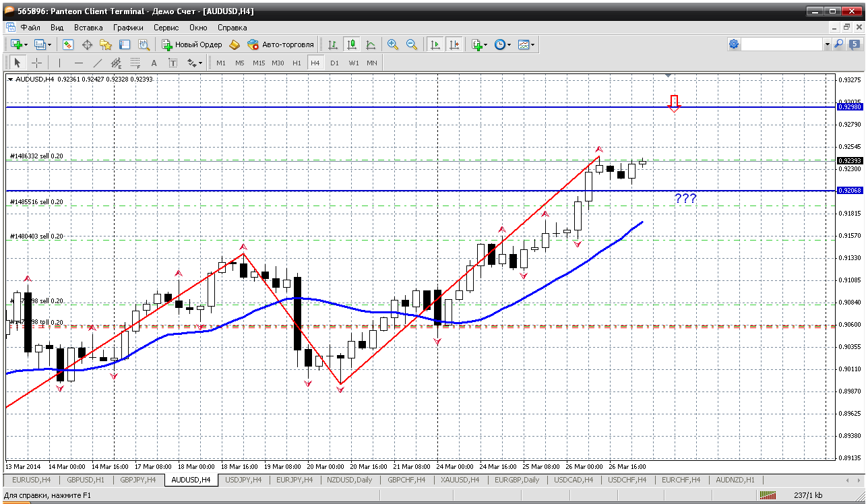Select the Equidistant Channel tool
The height and width of the screenshot is (504, 868).
(x=117, y=63)
